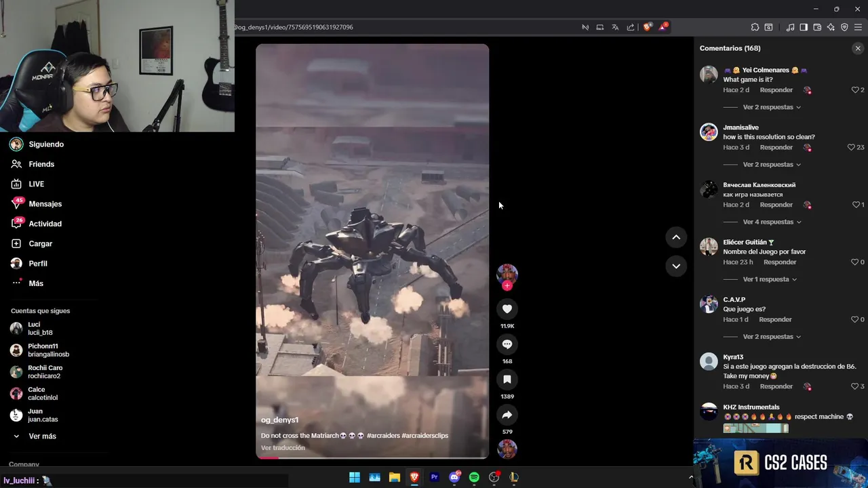
Task: Go to previous video with up arrow
Action: pyautogui.click(x=676, y=237)
